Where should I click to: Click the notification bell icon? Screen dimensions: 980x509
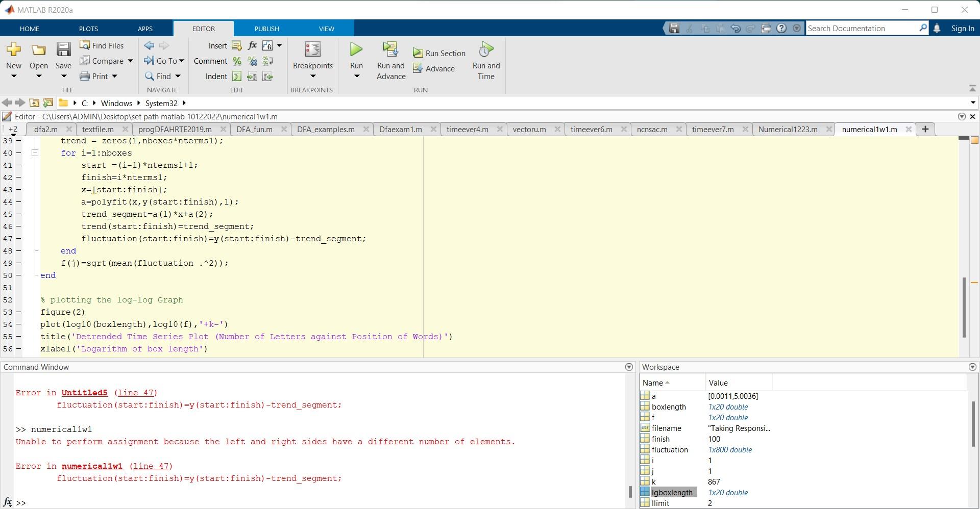tap(937, 28)
